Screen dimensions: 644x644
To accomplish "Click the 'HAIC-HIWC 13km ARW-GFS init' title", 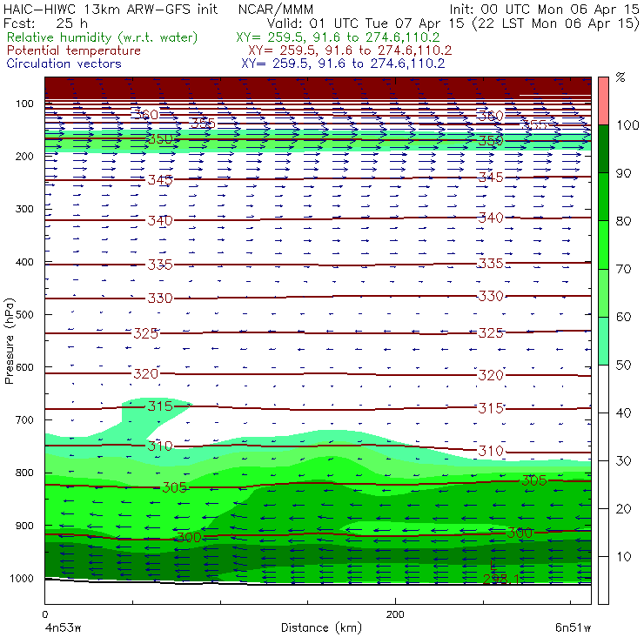I will point(111,9).
